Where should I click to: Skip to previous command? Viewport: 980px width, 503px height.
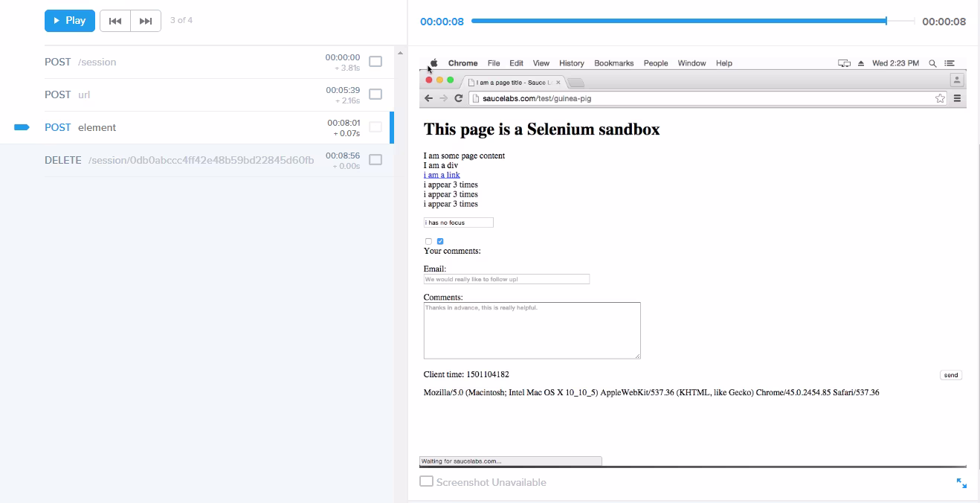[x=115, y=21]
